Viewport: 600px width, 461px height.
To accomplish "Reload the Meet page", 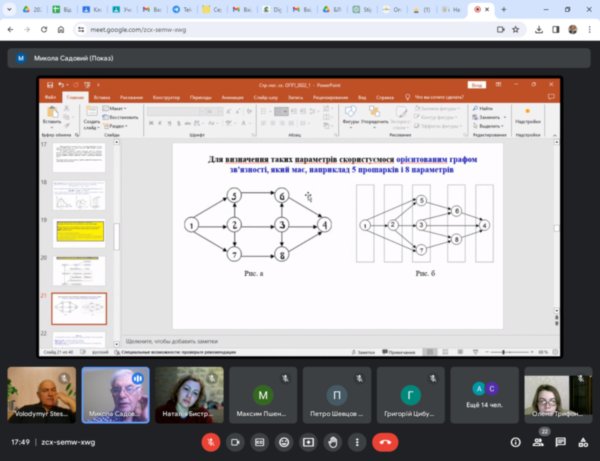I will click(46, 29).
